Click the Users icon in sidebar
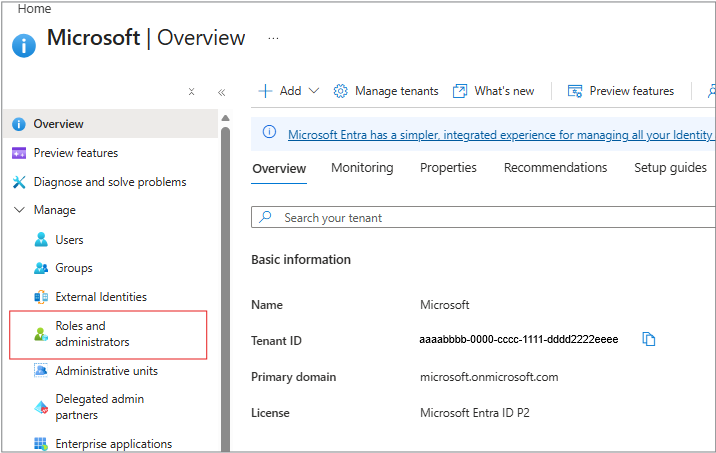This screenshot has height=453, width=716. (41, 240)
